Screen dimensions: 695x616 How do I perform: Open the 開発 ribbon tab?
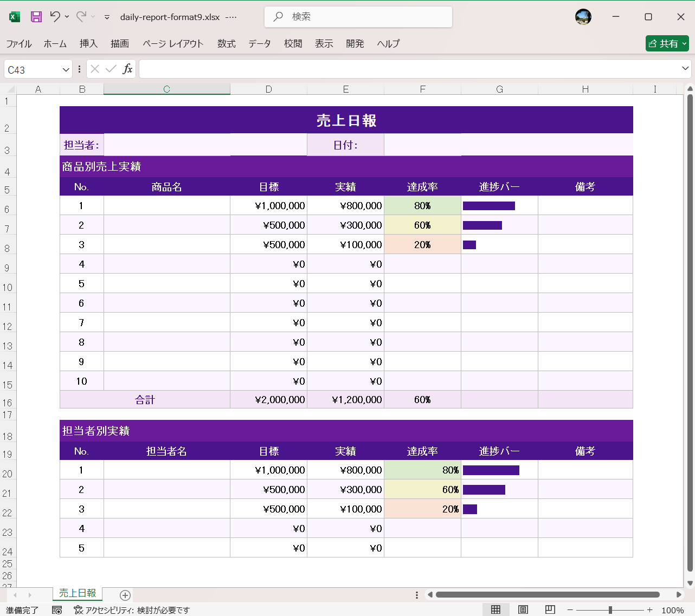pos(355,44)
